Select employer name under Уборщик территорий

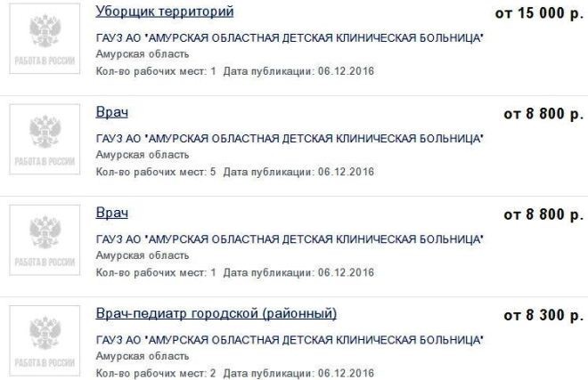click(290, 38)
